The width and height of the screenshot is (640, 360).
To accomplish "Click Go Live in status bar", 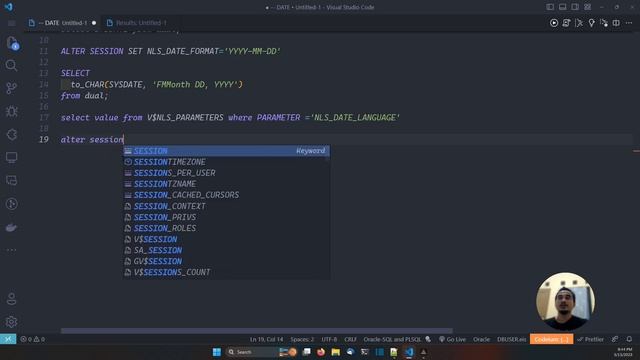I will click(452, 339).
